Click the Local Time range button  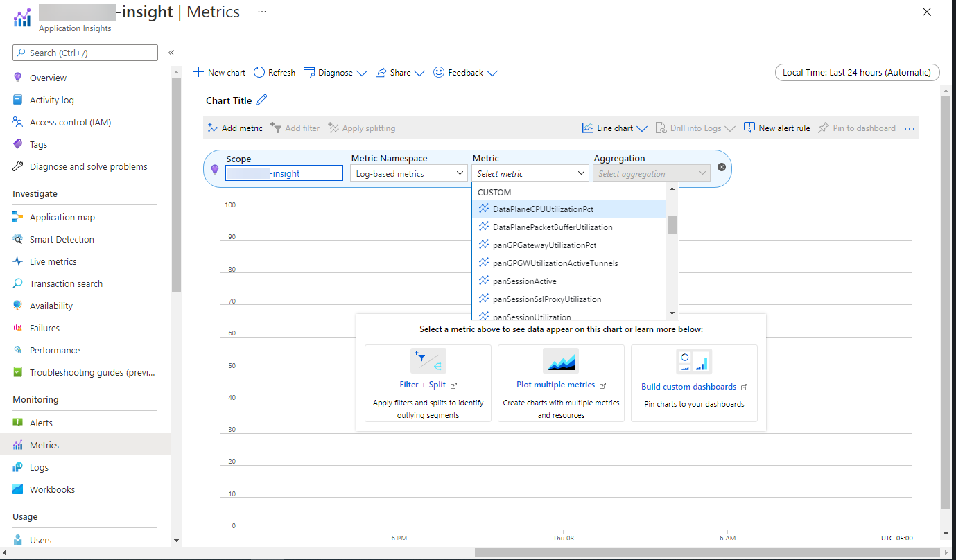856,73
